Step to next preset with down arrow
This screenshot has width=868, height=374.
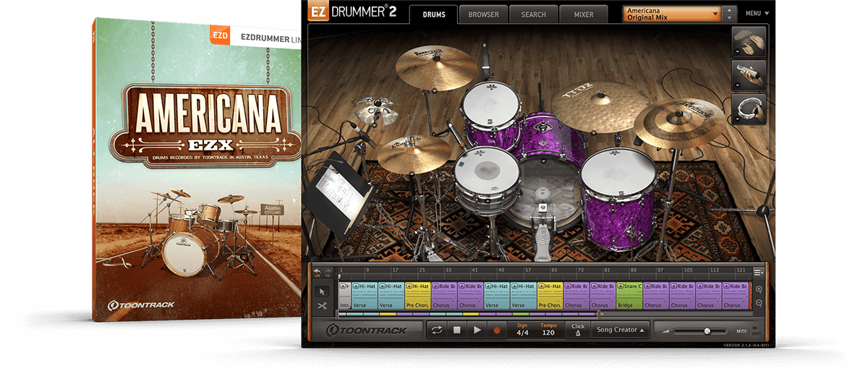pos(730,18)
